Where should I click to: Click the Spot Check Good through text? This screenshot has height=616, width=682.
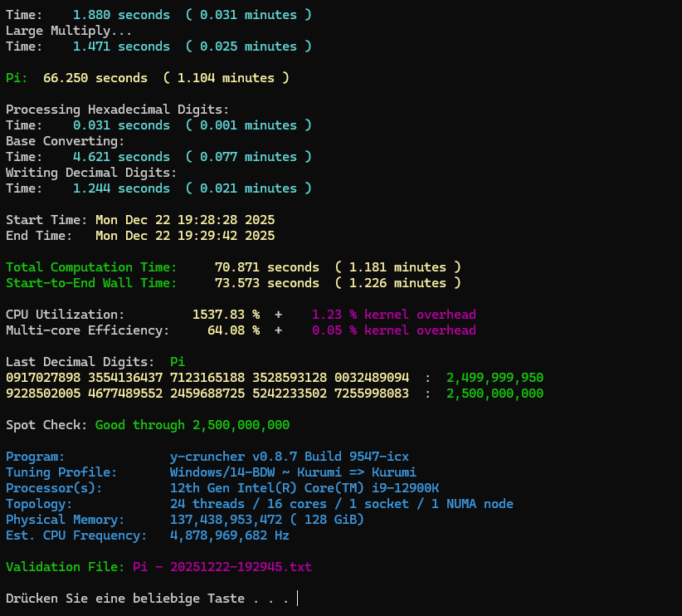(x=192, y=425)
